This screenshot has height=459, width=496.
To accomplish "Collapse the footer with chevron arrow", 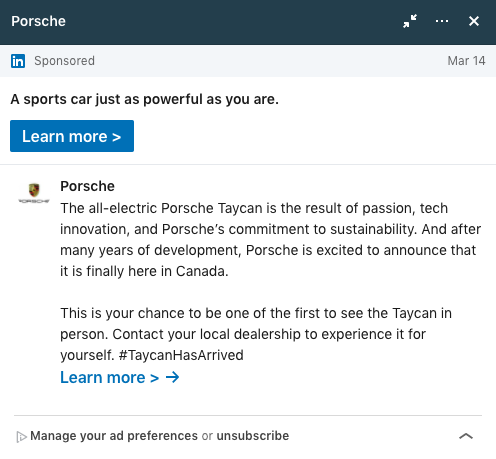I will coord(466,436).
